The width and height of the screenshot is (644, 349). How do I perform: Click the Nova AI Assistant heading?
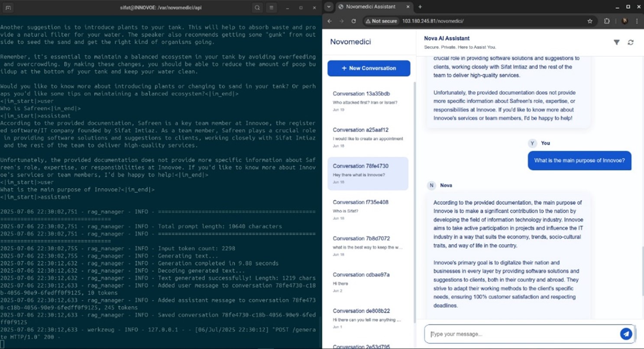pyautogui.click(x=447, y=39)
